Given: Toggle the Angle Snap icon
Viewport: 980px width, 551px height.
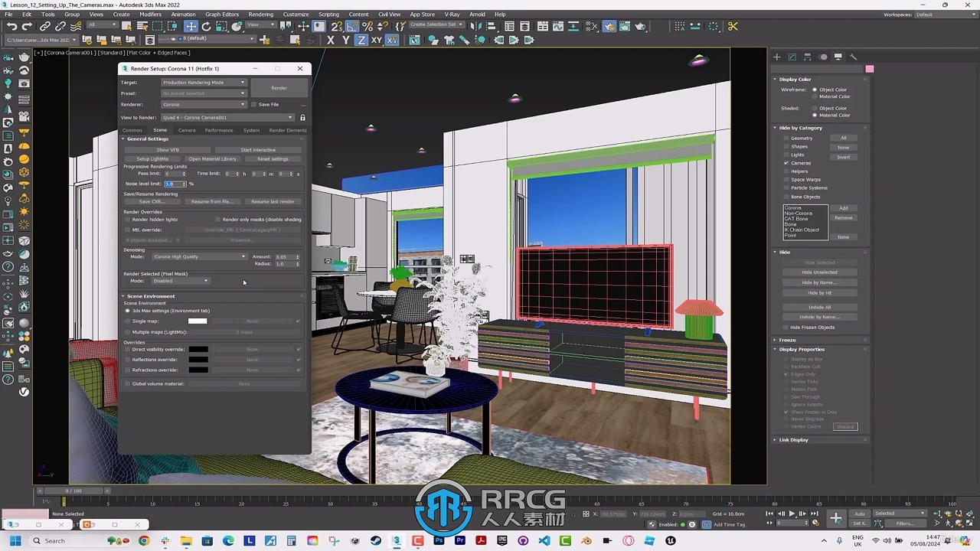Looking at the screenshot, I should click(x=351, y=26).
